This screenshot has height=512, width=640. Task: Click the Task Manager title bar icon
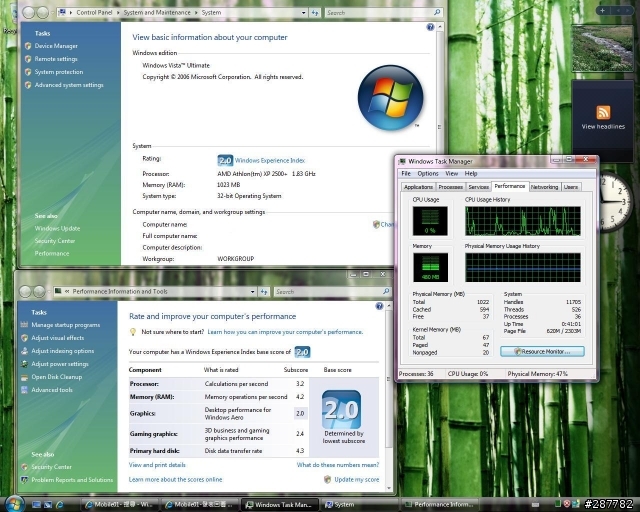[x=402, y=161]
